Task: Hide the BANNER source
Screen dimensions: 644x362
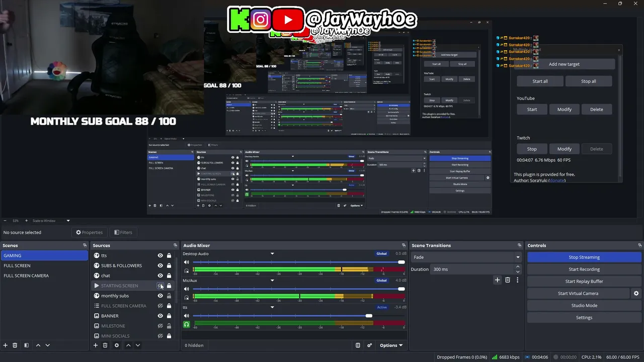Action: click(x=160, y=316)
